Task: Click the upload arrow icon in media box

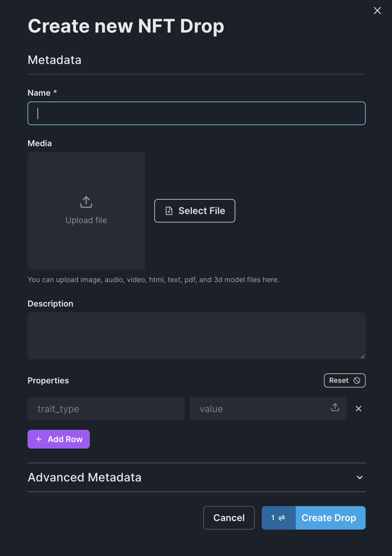Action: click(86, 202)
